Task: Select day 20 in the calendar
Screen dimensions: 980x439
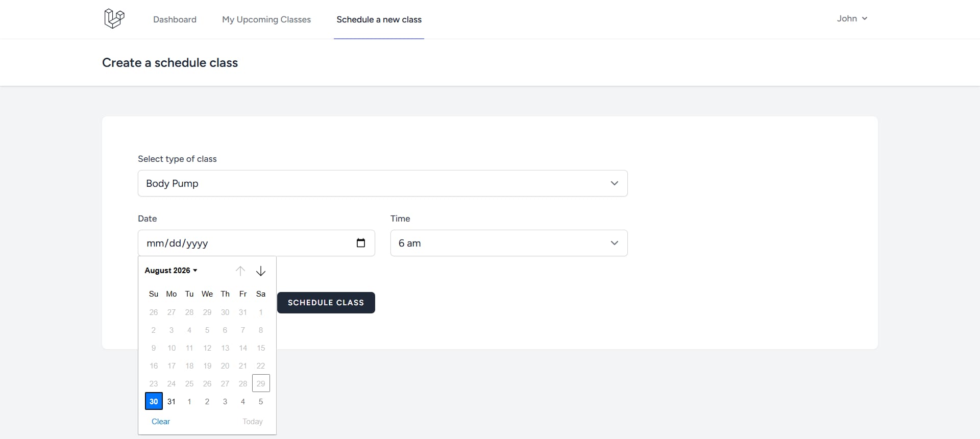Action: point(225,365)
